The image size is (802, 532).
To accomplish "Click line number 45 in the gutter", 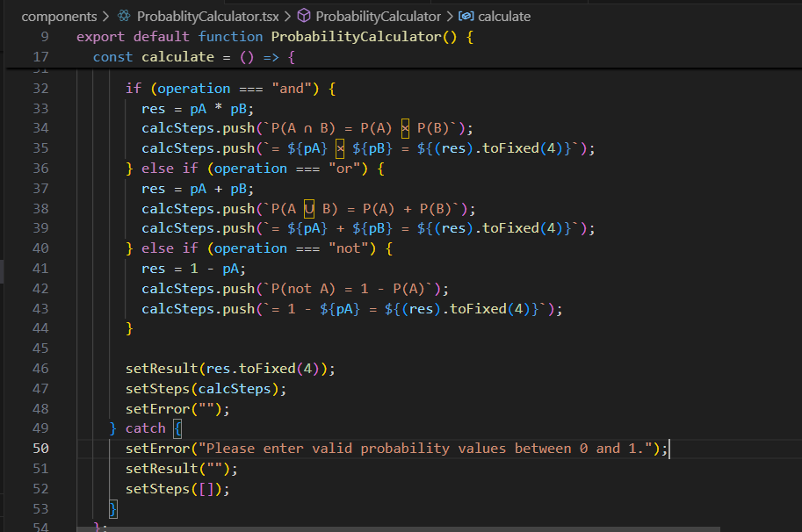I will click(41, 348).
